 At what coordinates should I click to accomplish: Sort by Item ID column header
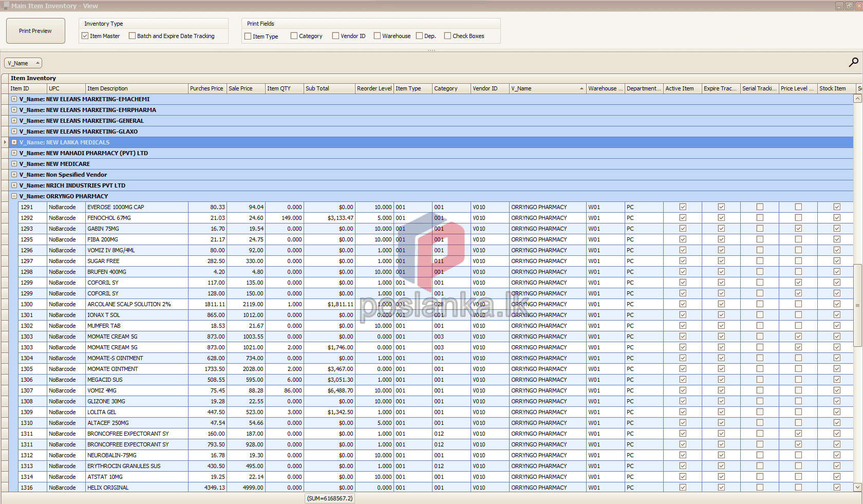28,88
